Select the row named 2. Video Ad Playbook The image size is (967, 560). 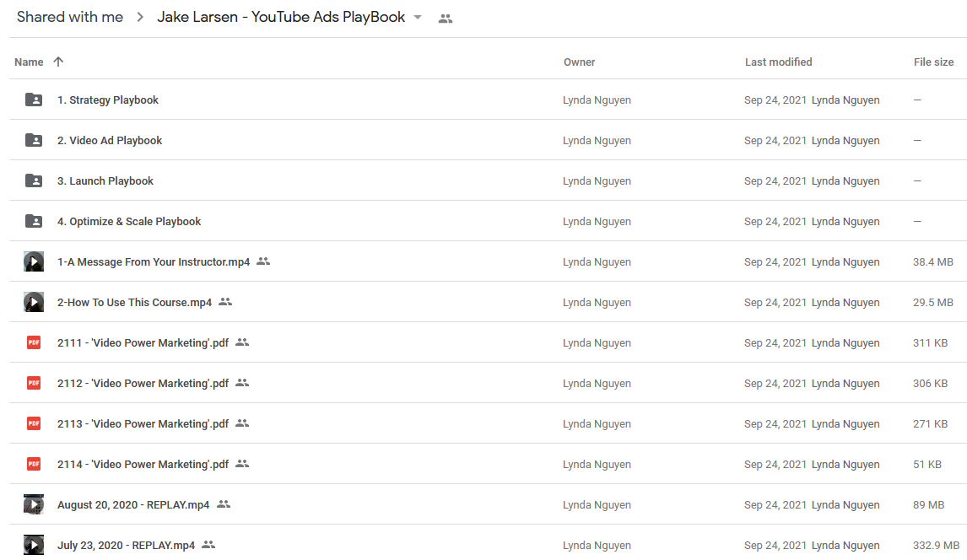[x=488, y=140]
